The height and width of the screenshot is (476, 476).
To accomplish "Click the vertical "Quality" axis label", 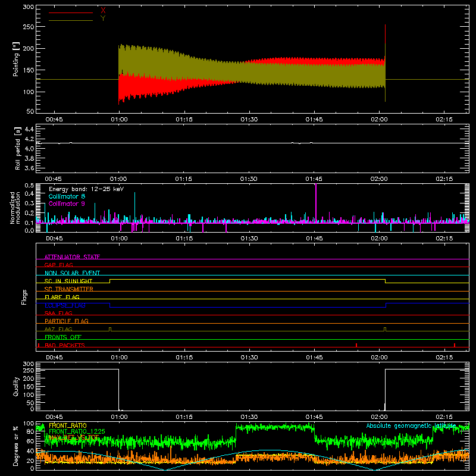I will coord(16,386).
